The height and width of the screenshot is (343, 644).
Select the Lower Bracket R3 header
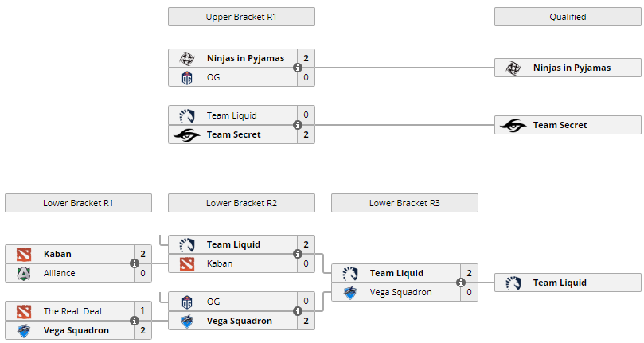pyautogui.click(x=404, y=203)
